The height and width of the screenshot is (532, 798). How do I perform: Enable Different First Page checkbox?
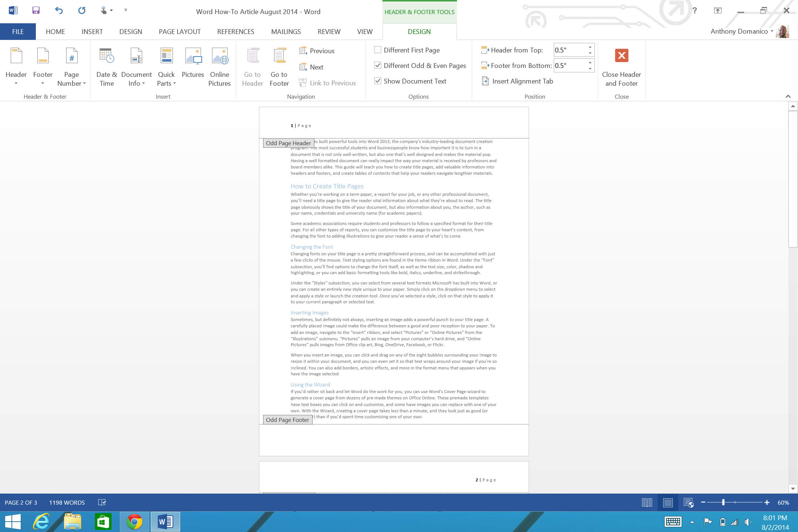pyautogui.click(x=378, y=50)
